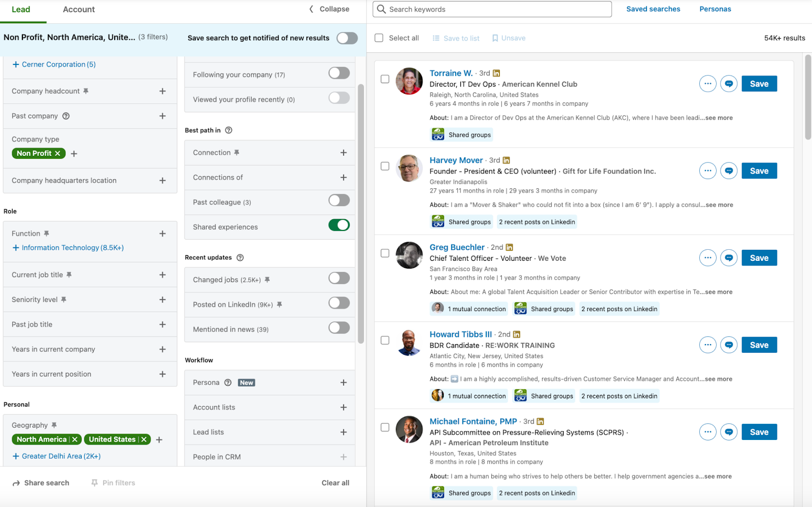Add another Geography value with plus
The width and height of the screenshot is (812, 507).
[159, 440]
